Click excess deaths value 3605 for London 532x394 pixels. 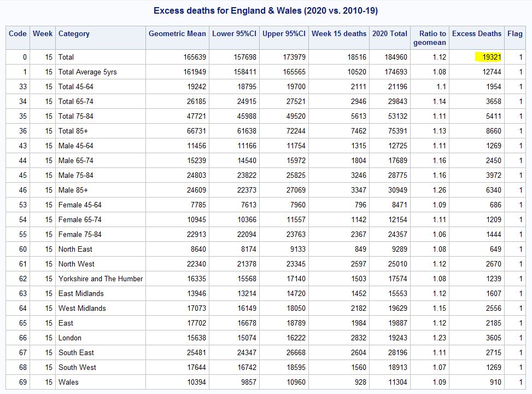tap(494, 338)
